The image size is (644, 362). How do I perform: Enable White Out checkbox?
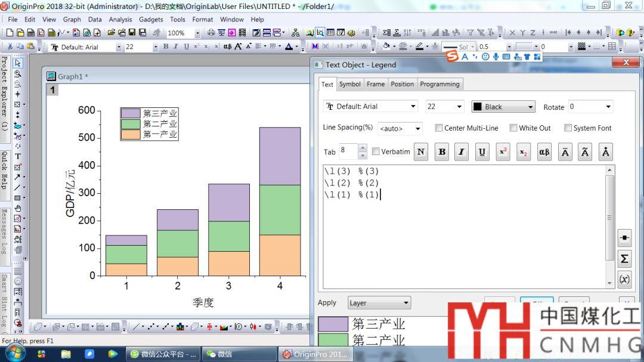pyautogui.click(x=513, y=128)
